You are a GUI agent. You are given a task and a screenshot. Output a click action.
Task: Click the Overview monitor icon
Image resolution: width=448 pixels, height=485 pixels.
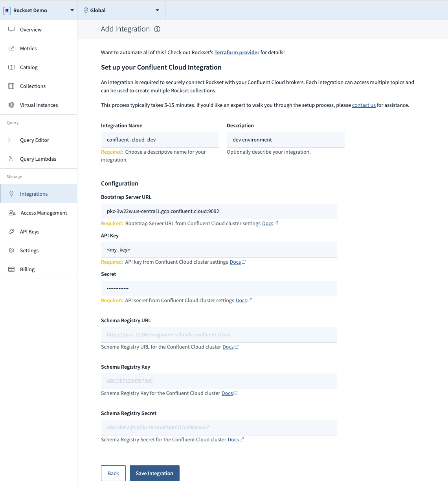[11, 29]
